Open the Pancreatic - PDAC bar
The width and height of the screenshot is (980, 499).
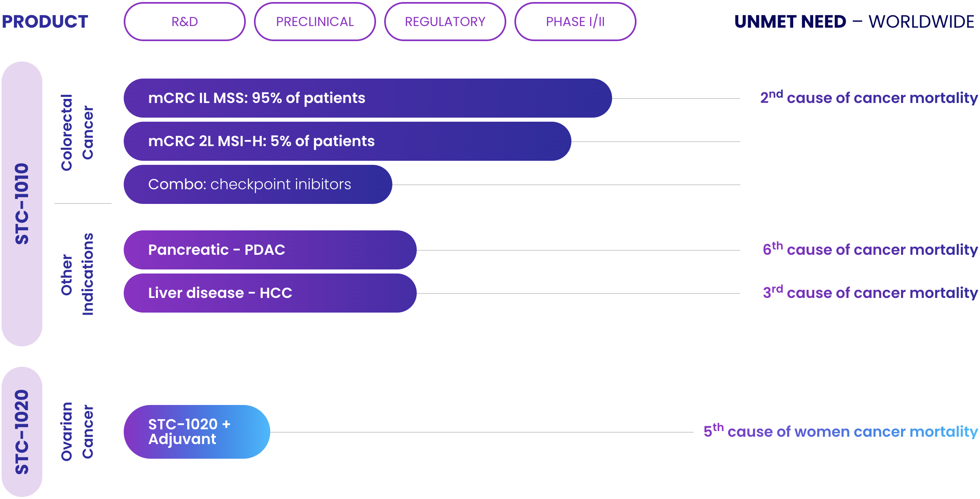click(269, 250)
